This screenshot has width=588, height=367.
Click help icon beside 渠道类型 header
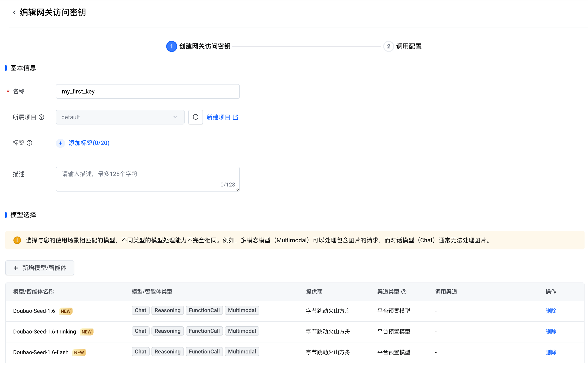click(x=404, y=292)
